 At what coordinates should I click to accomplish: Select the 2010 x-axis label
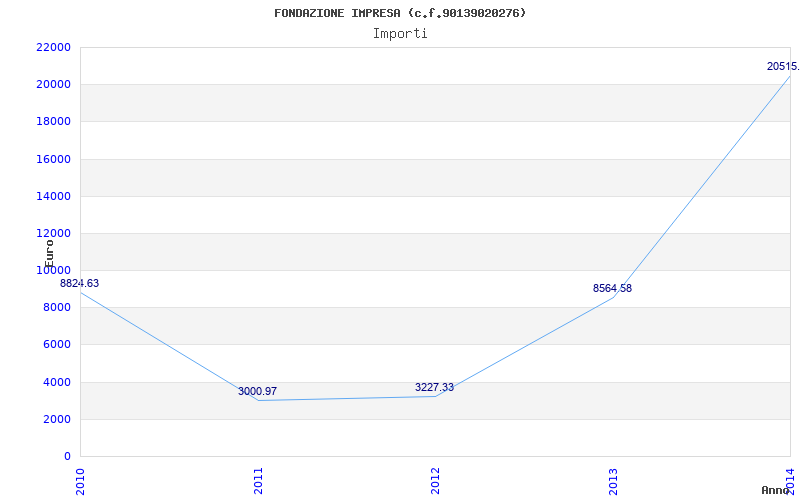[80, 481]
